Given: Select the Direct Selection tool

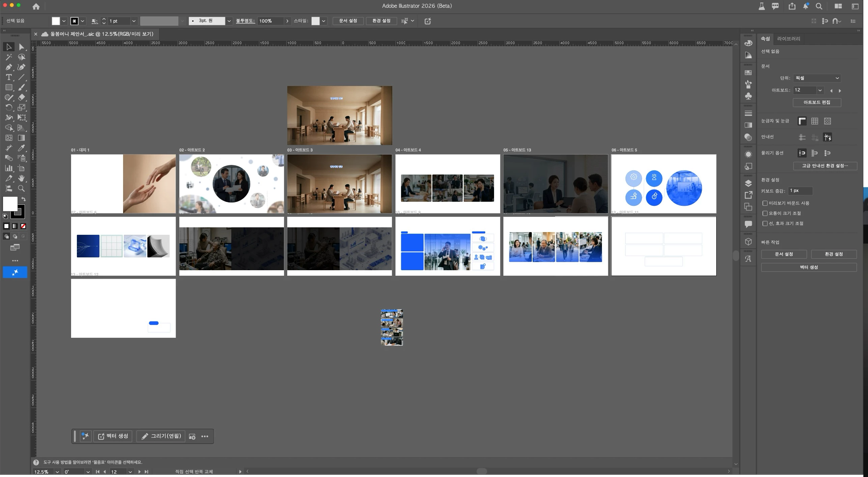Looking at the screenshot, I should click(22, 47).
